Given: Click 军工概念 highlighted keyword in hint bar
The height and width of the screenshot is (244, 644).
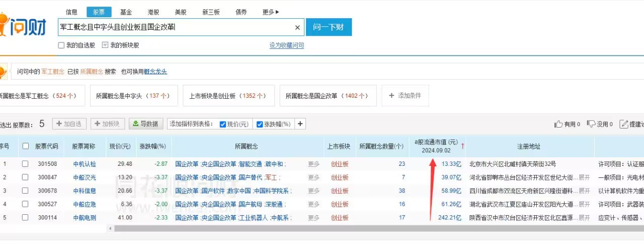Looking at the screenshot, I should pyautogui.click(x=53, y=72).
